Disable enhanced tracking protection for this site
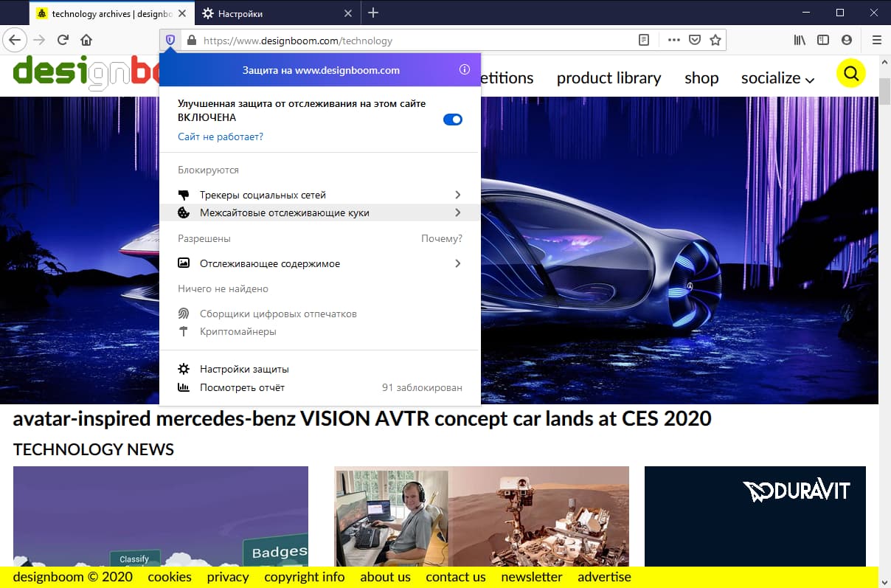This screenshot has width=891, height=588. (x=452, y=119)
